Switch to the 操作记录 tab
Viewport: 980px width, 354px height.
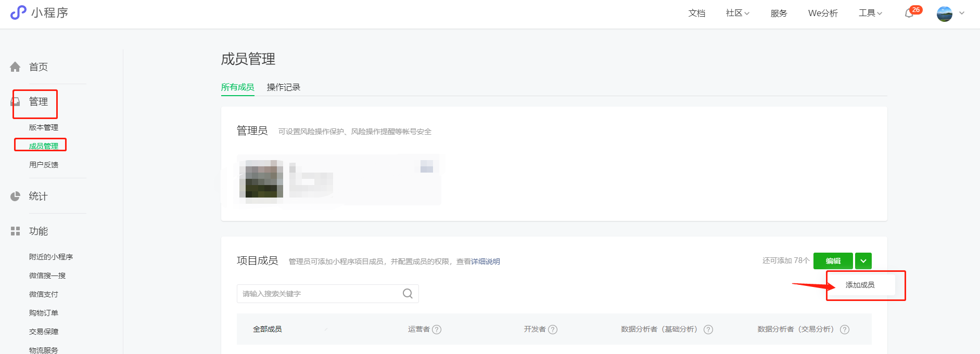tap(283, 87)
